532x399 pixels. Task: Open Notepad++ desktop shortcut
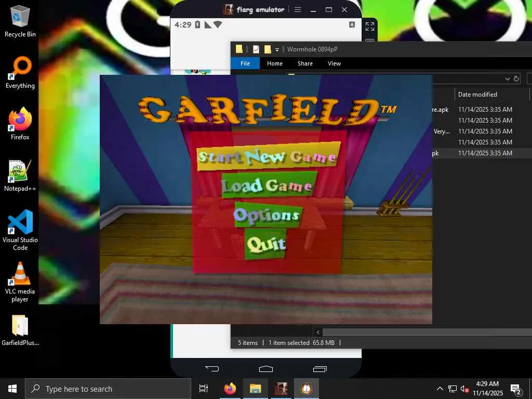pyautogui.click(x=20, y=176)
